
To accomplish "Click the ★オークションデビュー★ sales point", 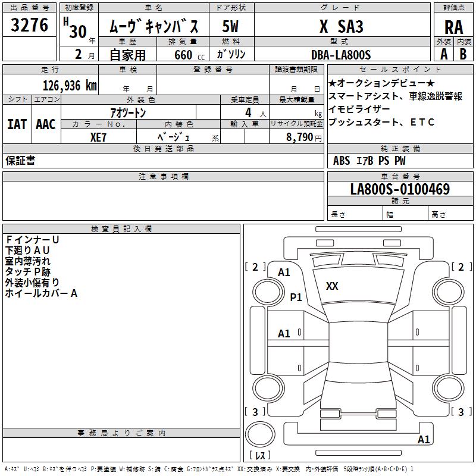I will coord(381,83).
